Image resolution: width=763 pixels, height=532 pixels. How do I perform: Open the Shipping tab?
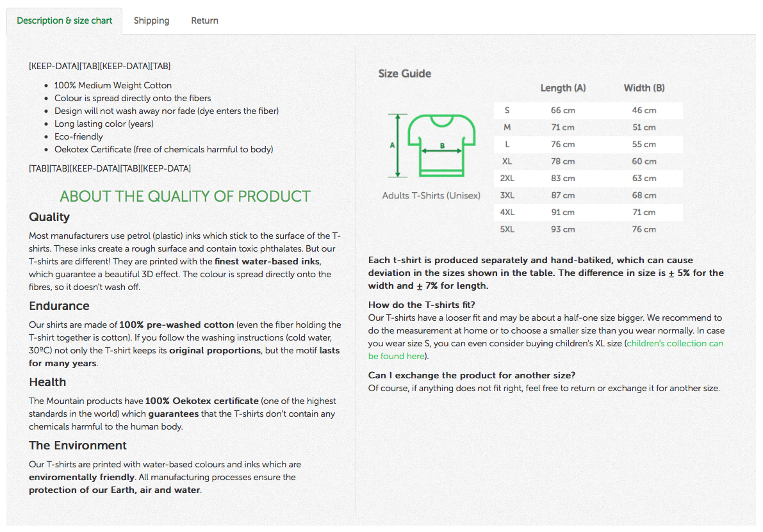[151, 20]
